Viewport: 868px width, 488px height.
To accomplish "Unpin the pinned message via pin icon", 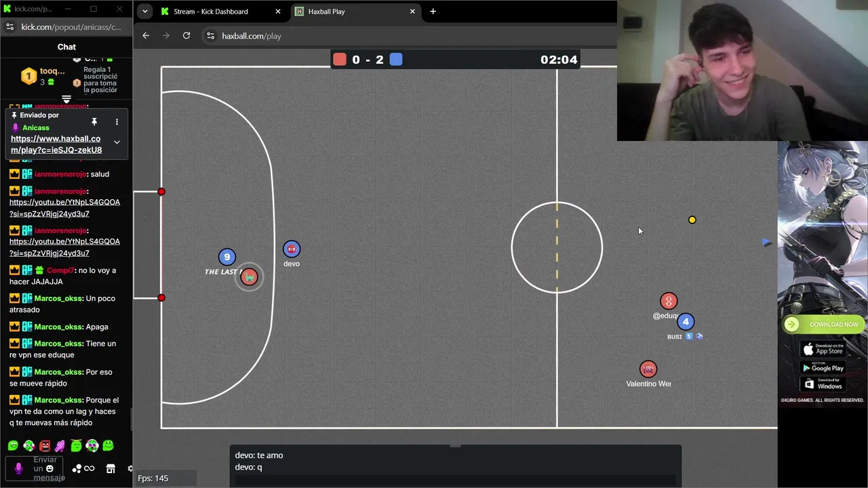I will pos(94,122).
